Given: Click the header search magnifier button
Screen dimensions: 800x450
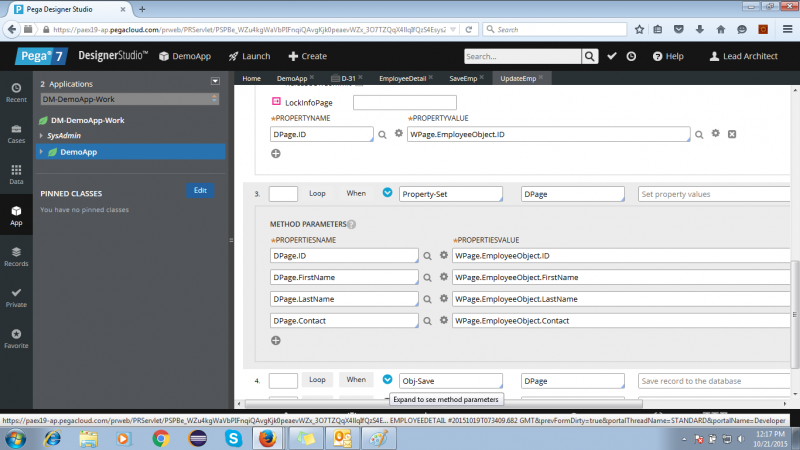Looking at the screenshot, I should tap(589, 56).
